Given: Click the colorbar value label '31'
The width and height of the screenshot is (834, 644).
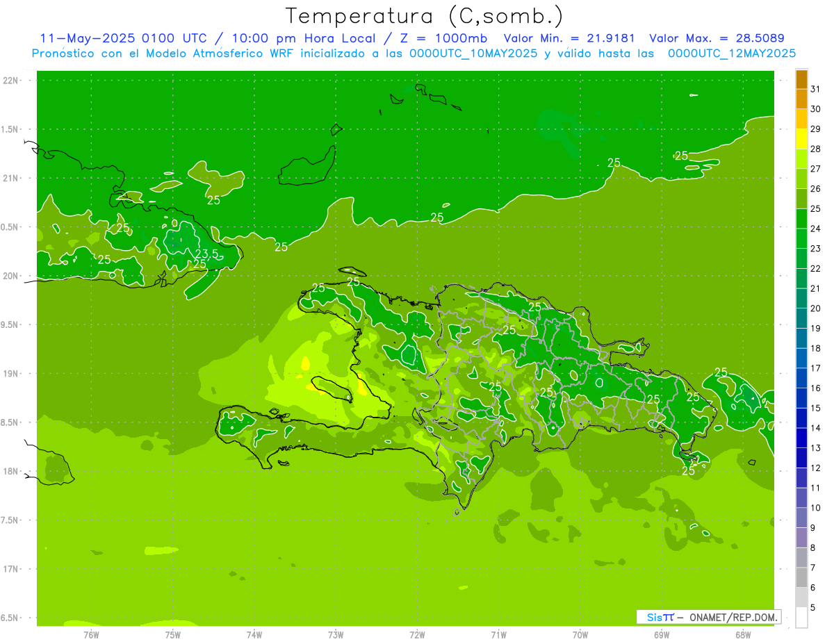Looking at the screenshot, I should pos(816,89).
